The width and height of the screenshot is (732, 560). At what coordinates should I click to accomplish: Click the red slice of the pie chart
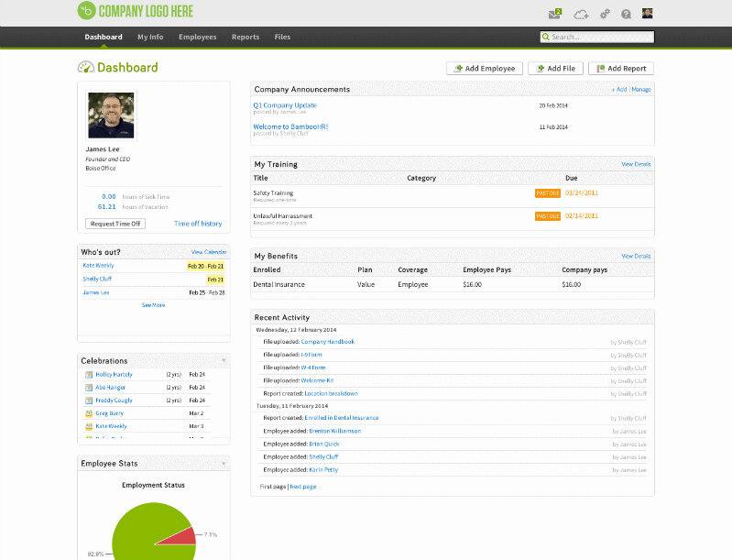click(x=183, y=536)
